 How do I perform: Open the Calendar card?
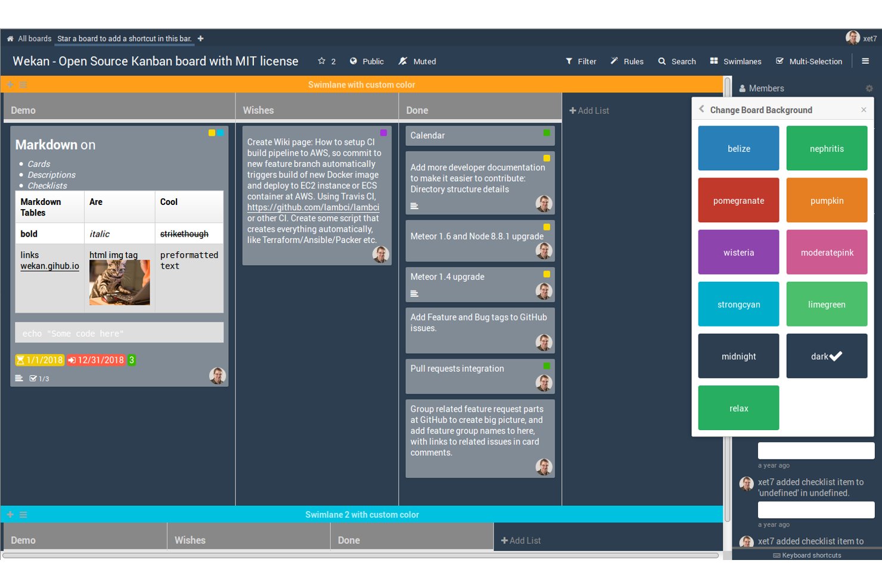point(480,135)
